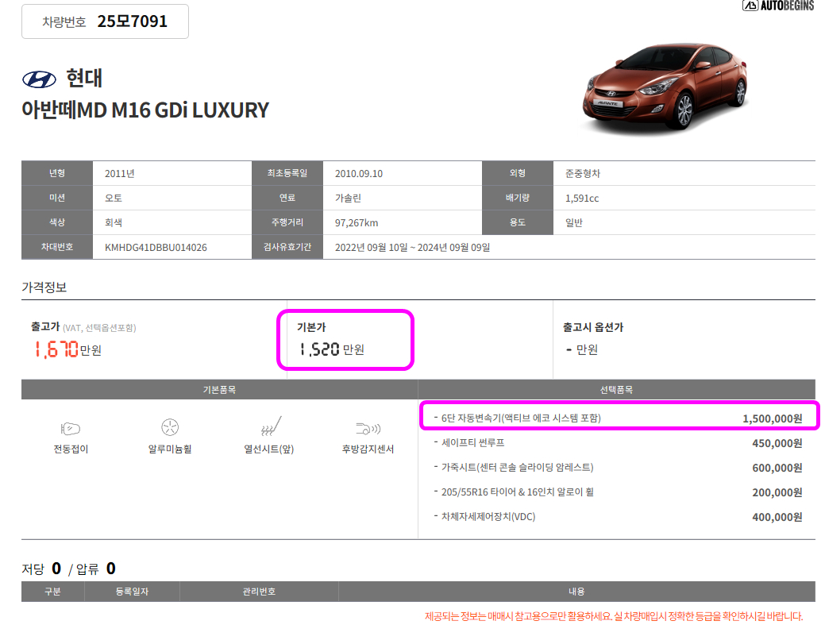
Task: Click the displacement value 1,591cc
Action: 582,199
